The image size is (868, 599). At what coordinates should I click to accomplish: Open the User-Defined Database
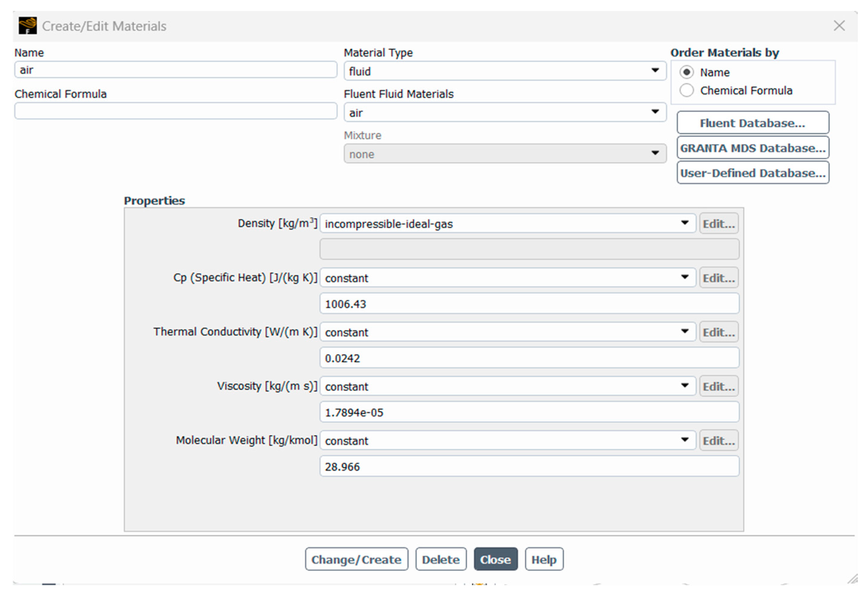coord(752,173)
